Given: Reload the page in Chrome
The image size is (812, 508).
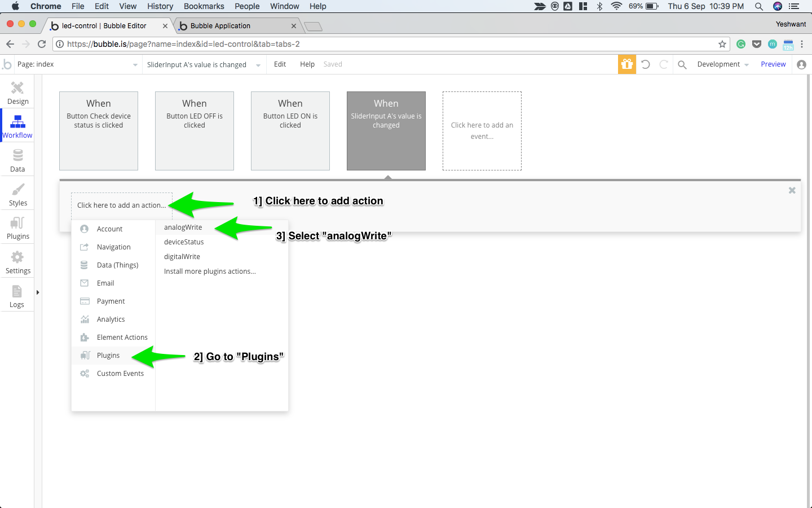Looking at the screenshot, I should tap(42, 44).
